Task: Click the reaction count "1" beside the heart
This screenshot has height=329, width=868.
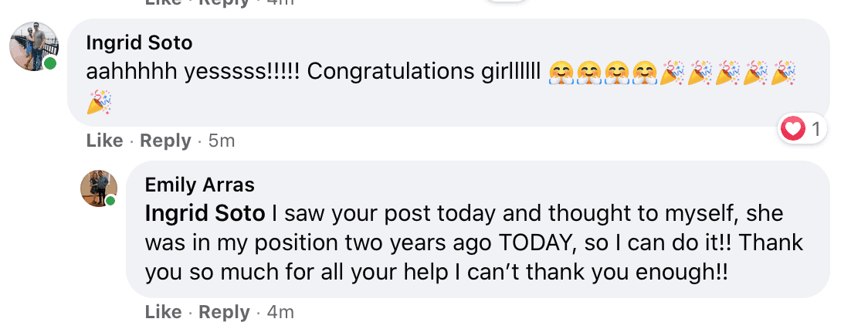Action: click(x=815, y=129)
